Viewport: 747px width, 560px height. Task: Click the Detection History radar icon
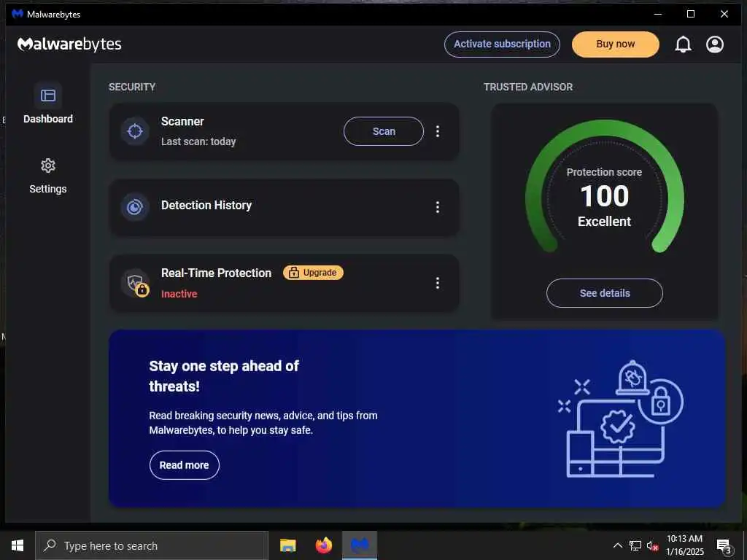click(135, 206)
